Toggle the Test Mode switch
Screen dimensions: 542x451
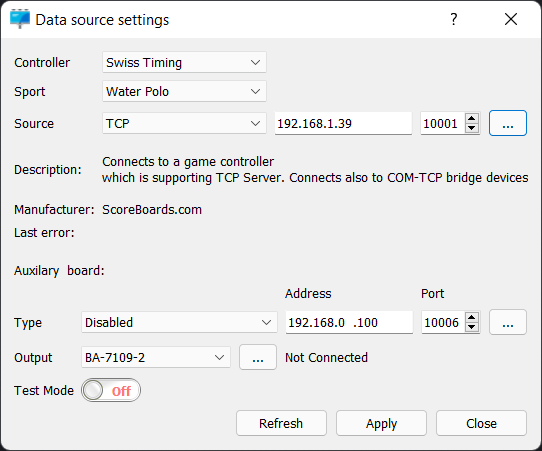111,390
